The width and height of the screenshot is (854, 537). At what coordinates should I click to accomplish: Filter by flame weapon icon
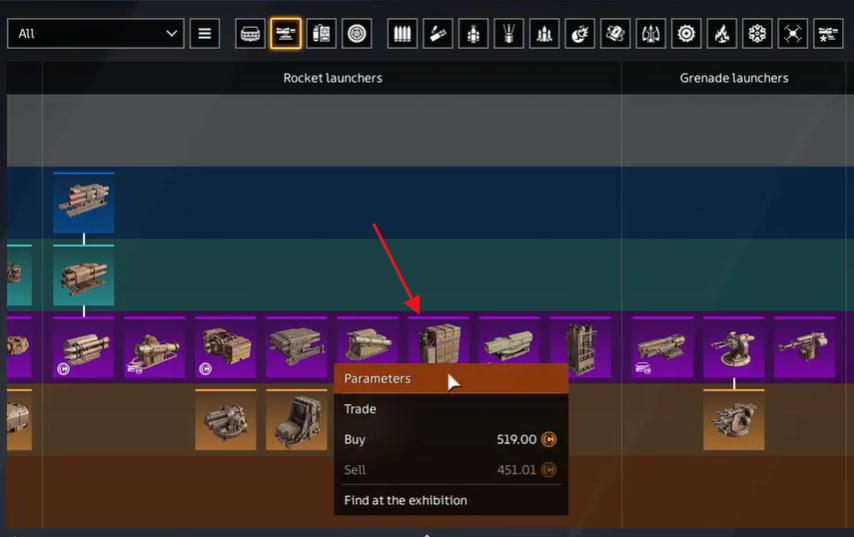[x=721, y=34]
